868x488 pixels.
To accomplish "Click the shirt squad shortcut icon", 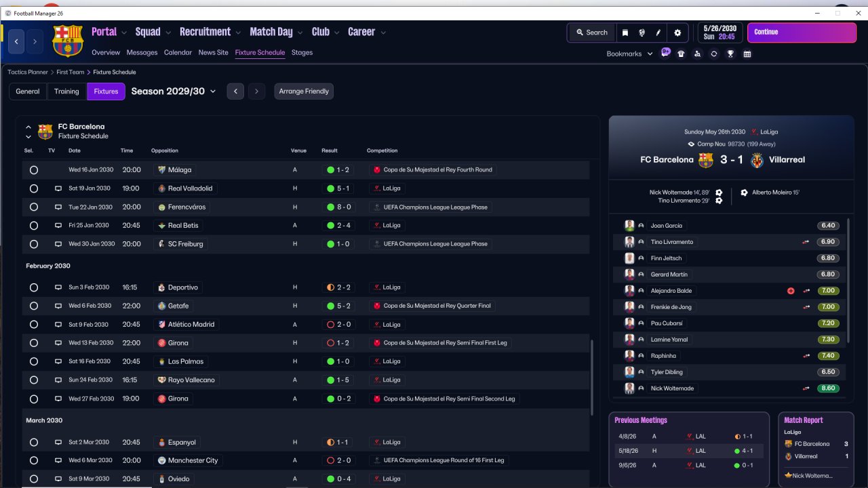I will 682,54.
